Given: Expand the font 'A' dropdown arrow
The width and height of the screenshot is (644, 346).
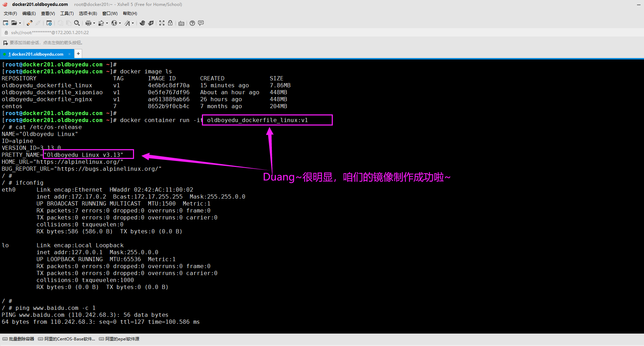Looking at the screenshot, I should 133,23.
